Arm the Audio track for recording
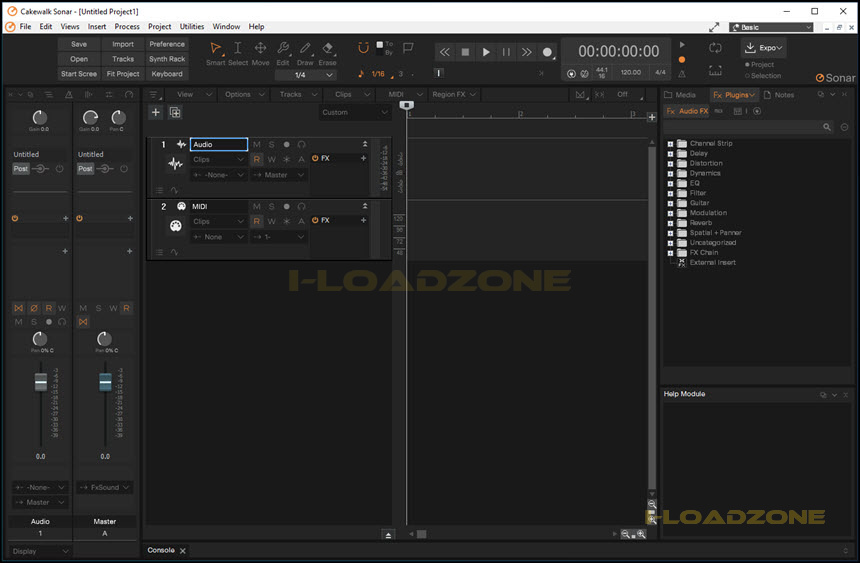This screenshot has height=563, width=860. point(286,144)
